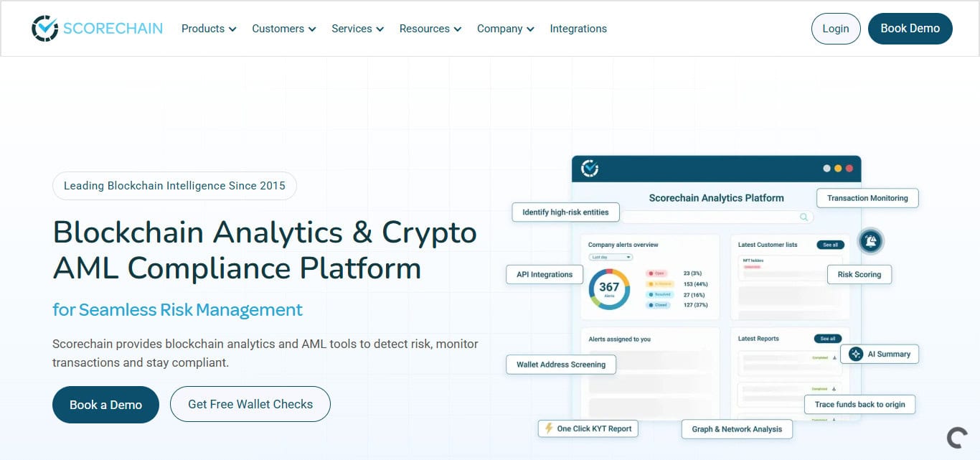Click the Scorechain logo in the header

(x=98, y=29)
